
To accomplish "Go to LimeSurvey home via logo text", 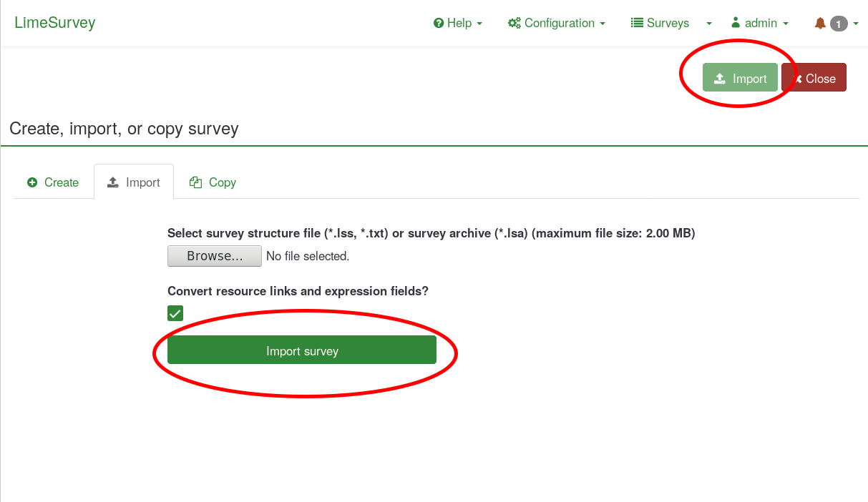I will point(55,23).
